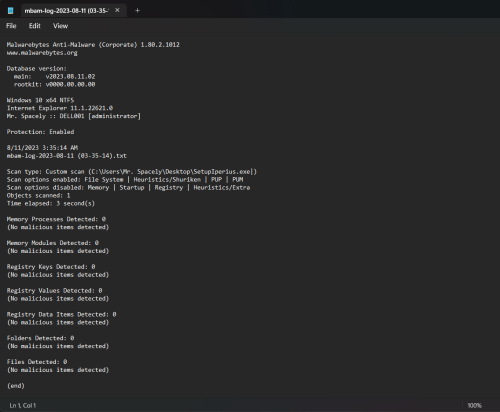Close the mbam-log-2023-08-11 tab
Viewport: 500px width, 412px height.
pyautogui.click(x=117, y=10)
